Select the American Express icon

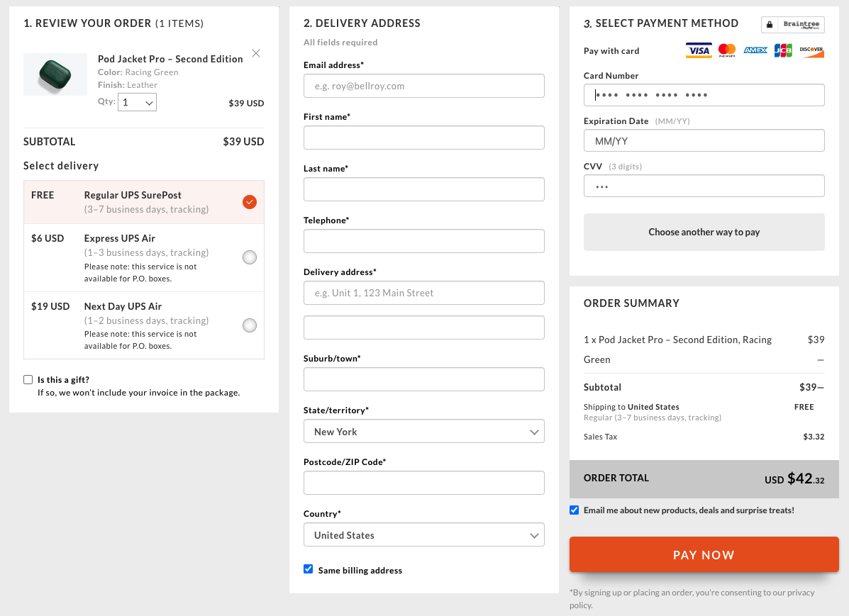pos(755,50)
